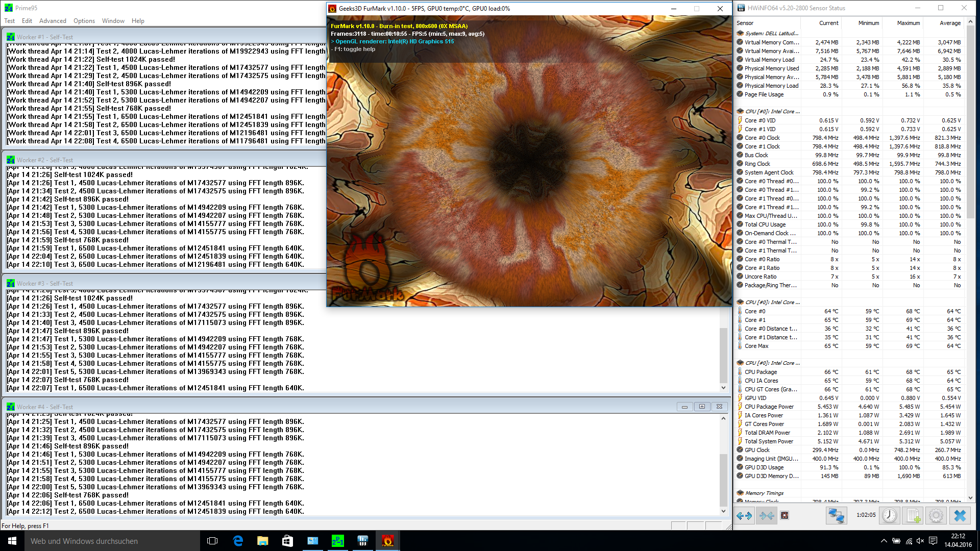Screen dimensions: 980x551
Task: Click HWiNFO collapse-columns inward arrows icon
Action: [767, 516]
